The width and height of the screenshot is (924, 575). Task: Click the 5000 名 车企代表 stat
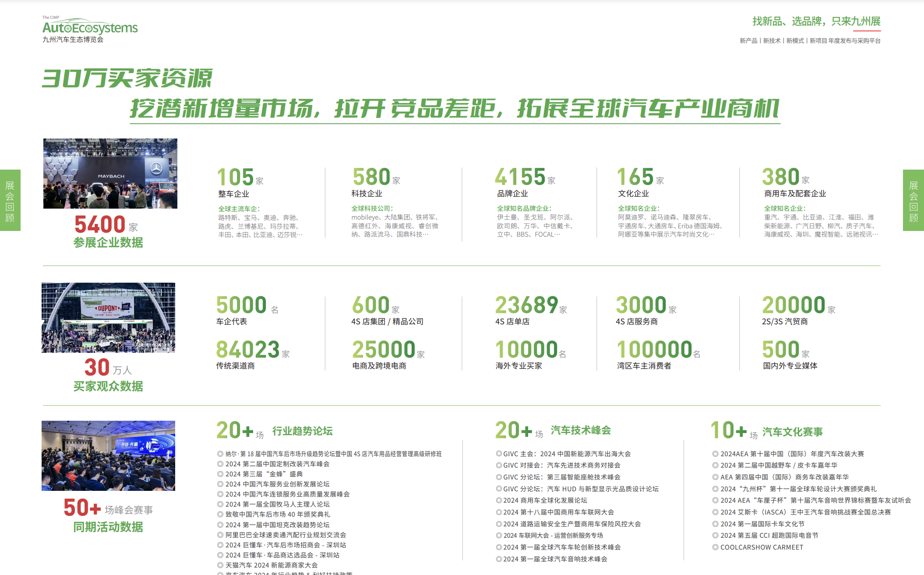(247, 310)
